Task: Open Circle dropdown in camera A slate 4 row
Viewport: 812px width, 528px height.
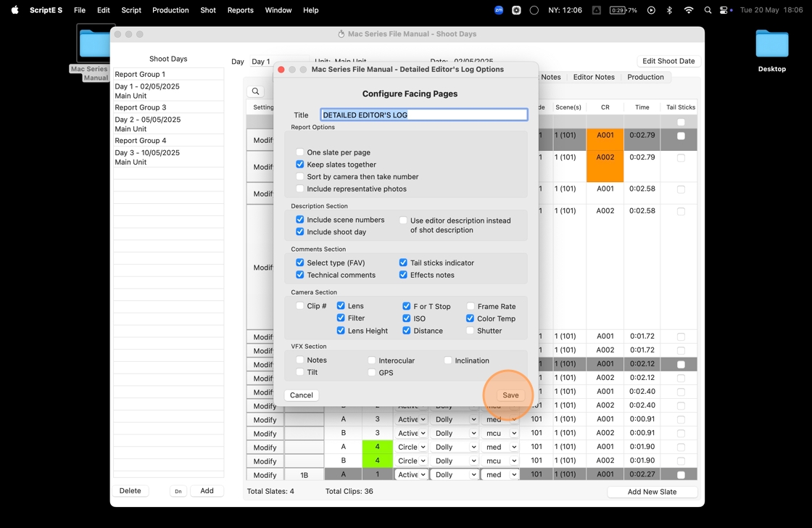Action: click(412, 447)
